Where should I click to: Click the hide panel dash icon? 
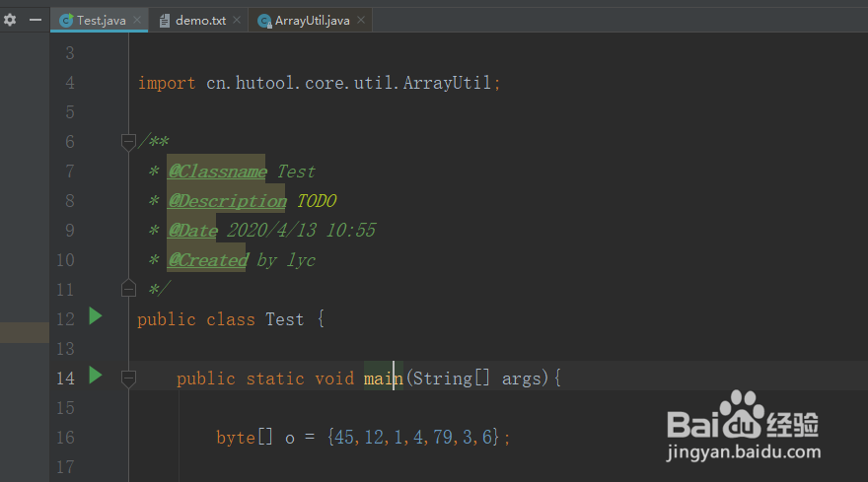[x=35, y=20]
